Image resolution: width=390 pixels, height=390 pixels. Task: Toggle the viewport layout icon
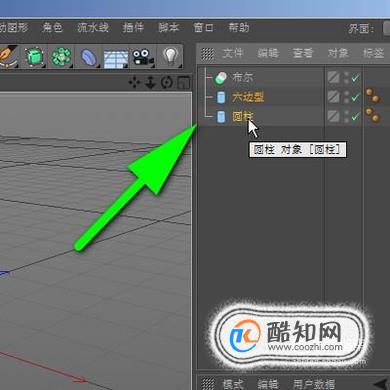184,82
